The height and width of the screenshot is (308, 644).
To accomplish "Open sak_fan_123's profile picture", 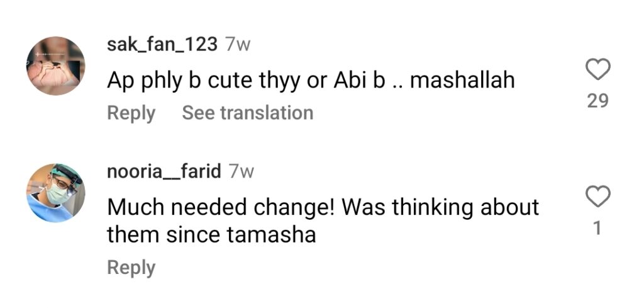I will 56,66.
